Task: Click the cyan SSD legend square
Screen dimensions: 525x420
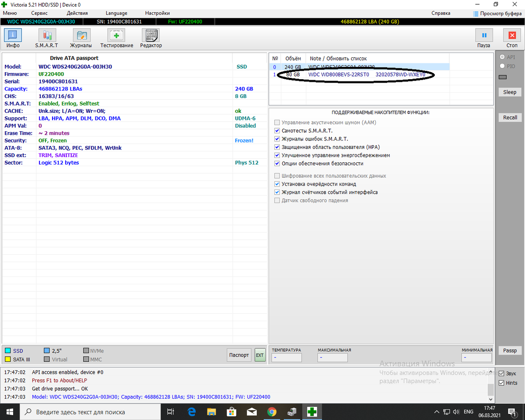Action: coord(7,351)
